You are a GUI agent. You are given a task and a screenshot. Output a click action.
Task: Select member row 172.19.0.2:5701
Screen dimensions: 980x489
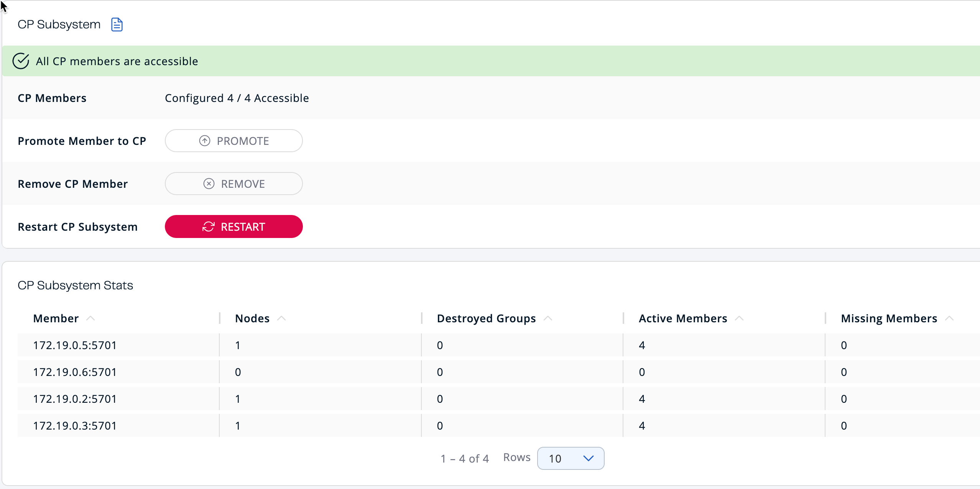75,399
